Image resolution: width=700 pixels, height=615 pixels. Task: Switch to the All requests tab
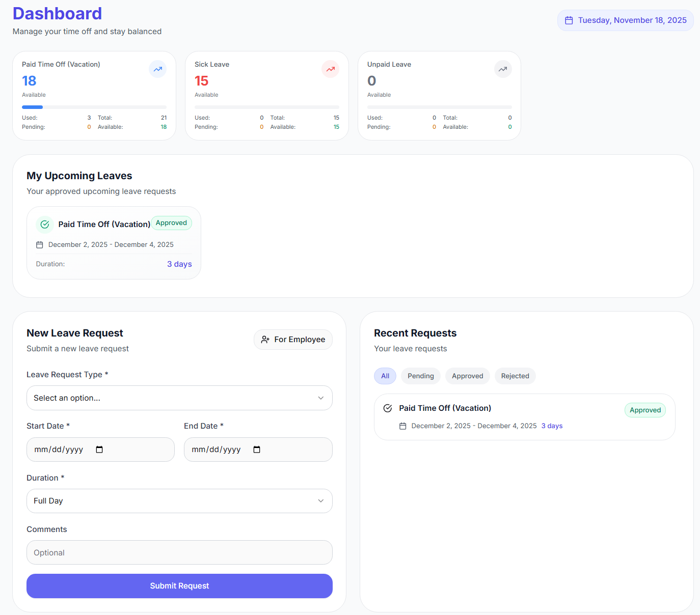385,376
